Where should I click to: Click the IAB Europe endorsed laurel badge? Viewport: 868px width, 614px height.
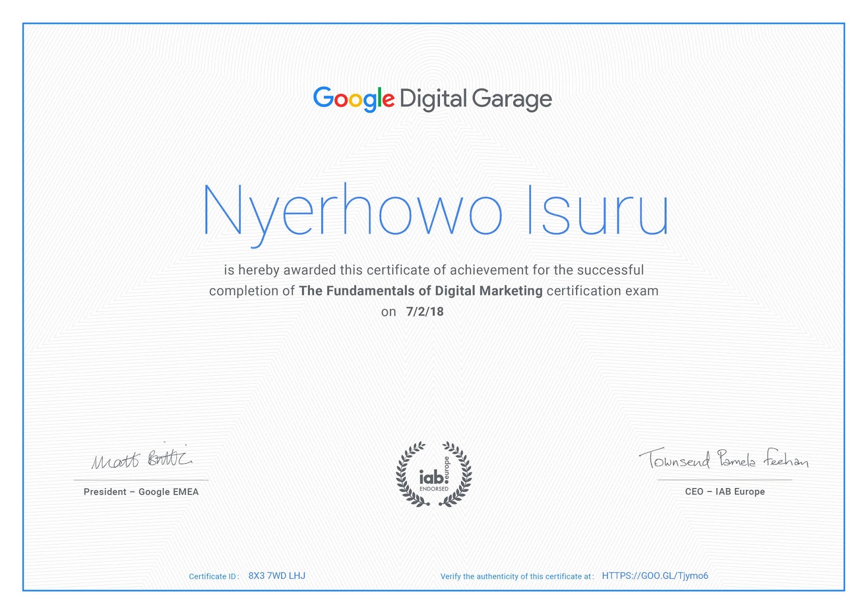pos(433,474)
